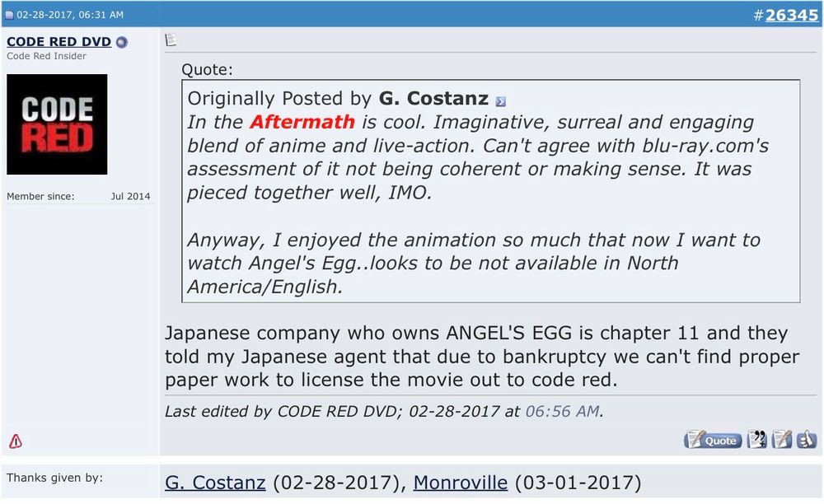Click the multi-quote icon

[x=756, y=440]
